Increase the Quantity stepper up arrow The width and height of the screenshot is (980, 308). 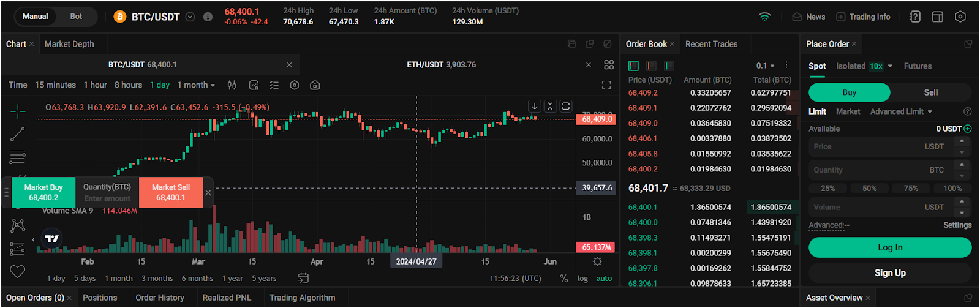click(x=962, y=165)
